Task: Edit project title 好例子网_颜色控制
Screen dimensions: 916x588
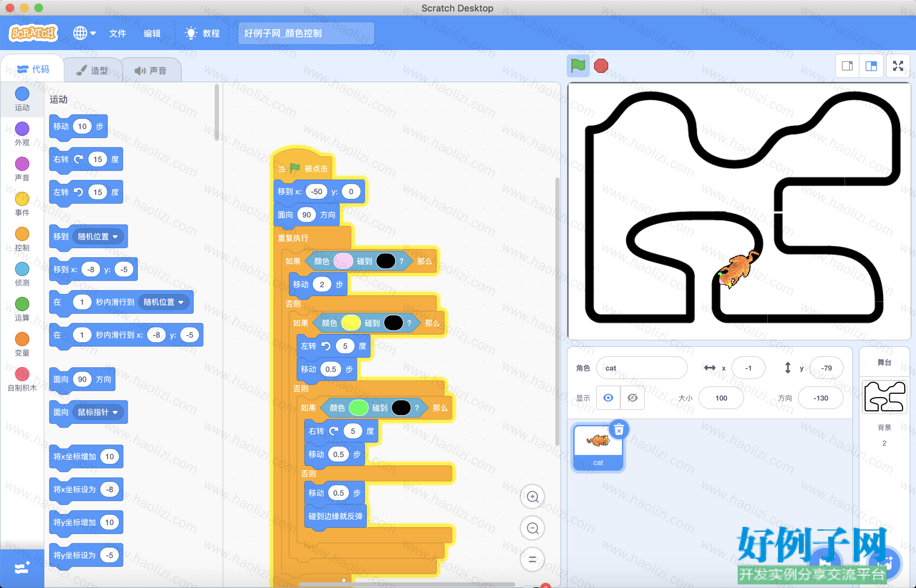Action: 306,33
